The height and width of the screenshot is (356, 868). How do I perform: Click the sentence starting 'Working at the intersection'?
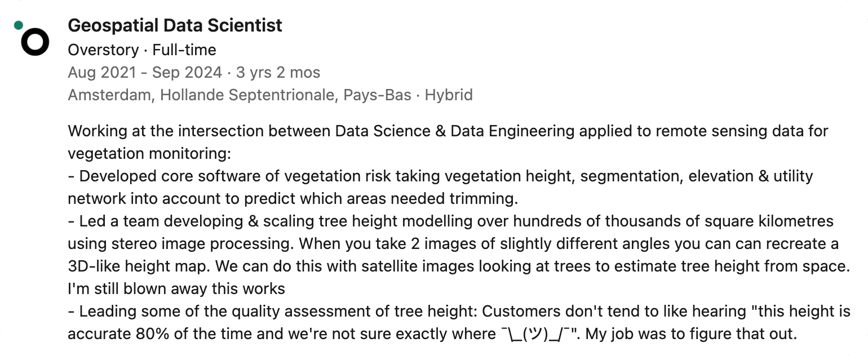pyautogui.click(x=448, y=131)
